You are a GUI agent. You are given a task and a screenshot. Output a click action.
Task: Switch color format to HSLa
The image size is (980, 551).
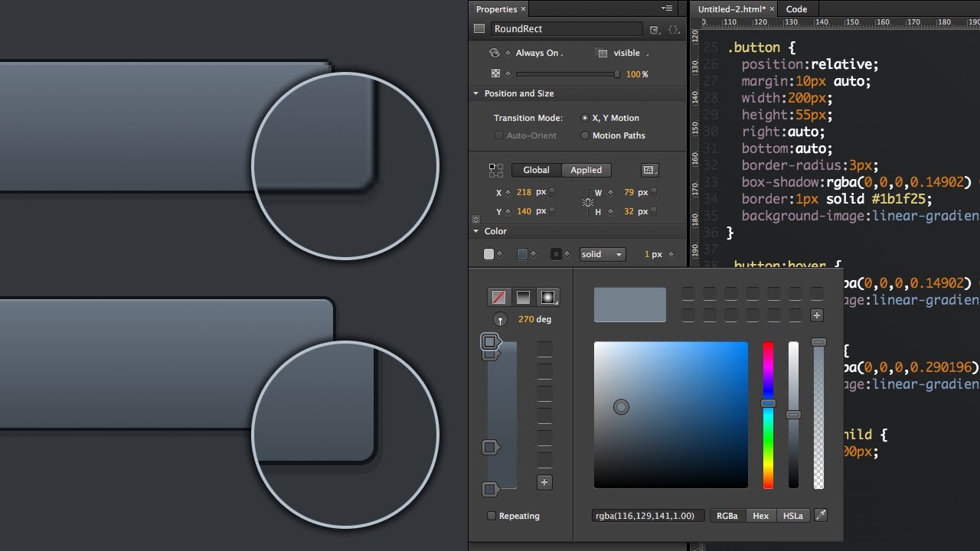793,516
